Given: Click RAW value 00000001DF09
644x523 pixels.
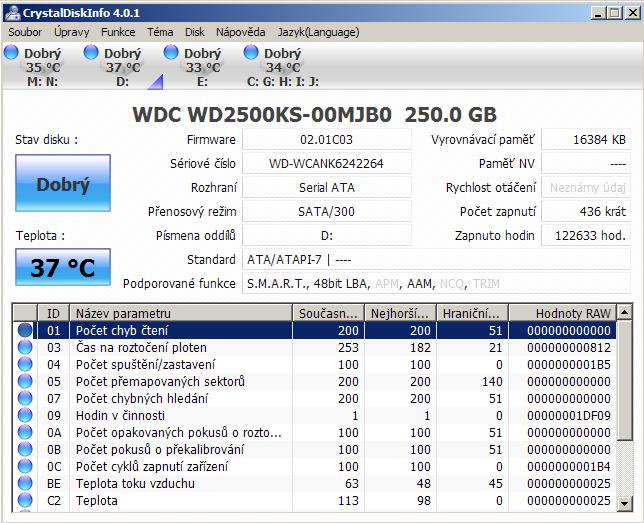Looking at the screenshot, I should click(x=569, y=415).
